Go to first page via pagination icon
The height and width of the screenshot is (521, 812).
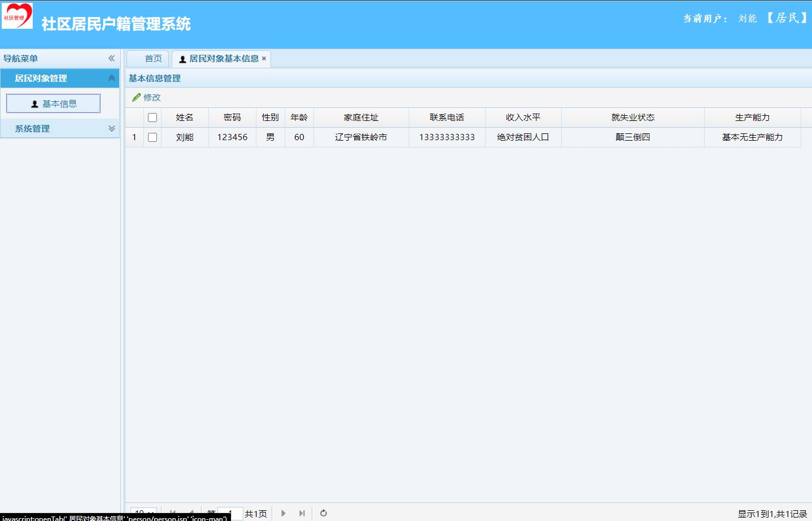click(x=173, y=513)
